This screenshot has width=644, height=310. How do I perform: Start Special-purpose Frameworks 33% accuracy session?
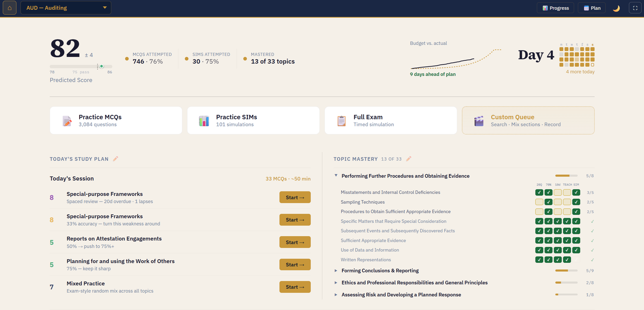point(295,220)
